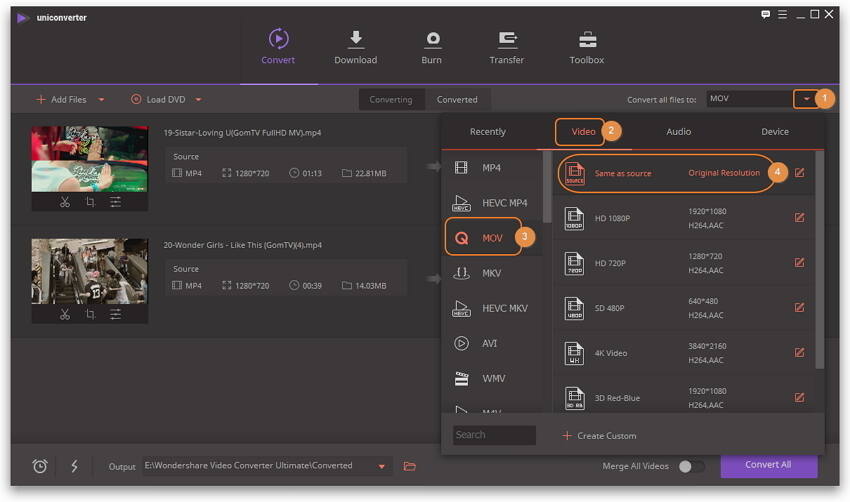Open the Toolbox section

[586, 47]
